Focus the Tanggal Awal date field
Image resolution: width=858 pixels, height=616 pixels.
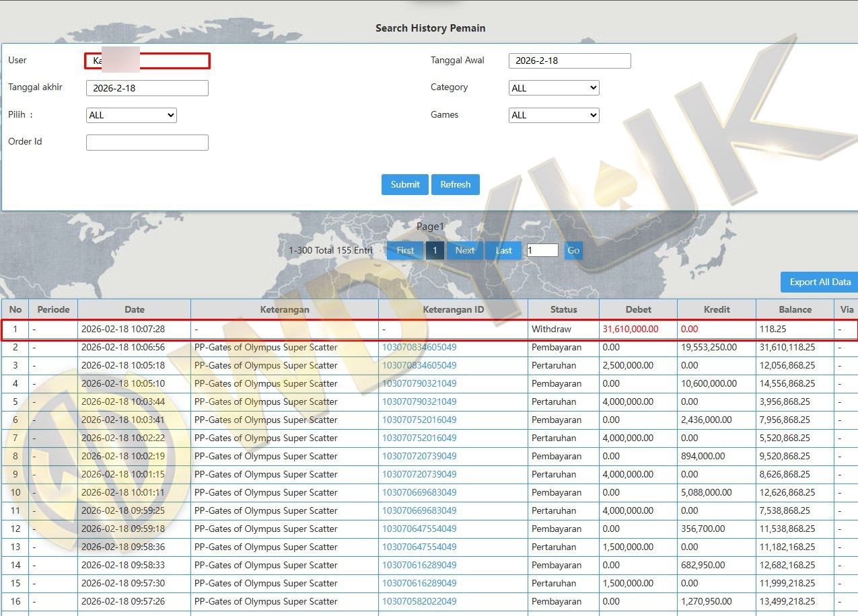pyautogui.click(x=569, y=61)
